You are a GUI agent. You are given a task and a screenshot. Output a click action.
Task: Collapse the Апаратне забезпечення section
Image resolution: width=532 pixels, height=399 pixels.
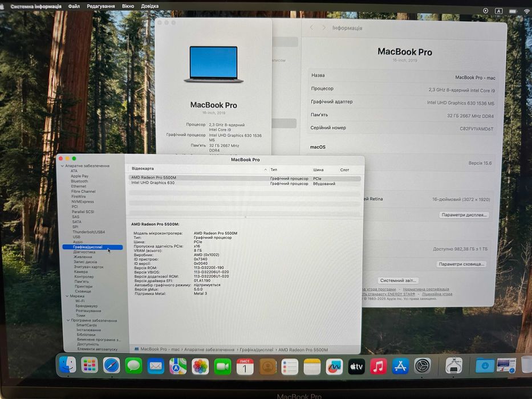click(62, 166)
